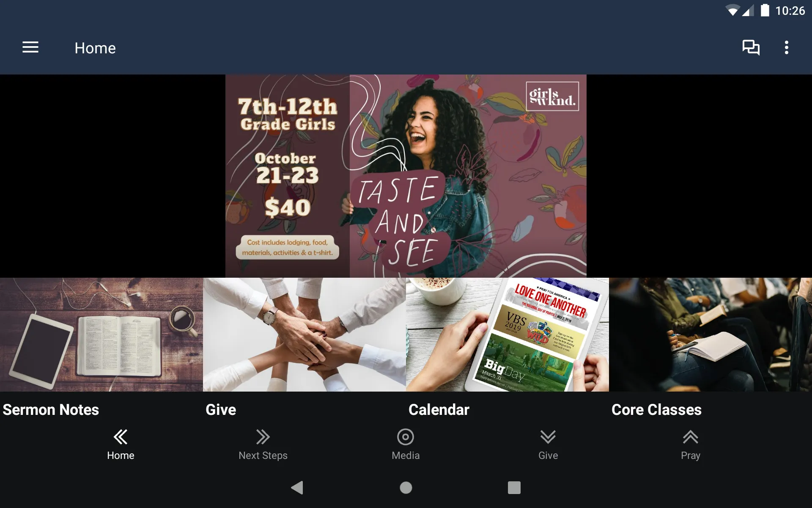Open the Next Steps section
The width and height of the screenshot is (812, 508).
click(x=263, y=444)
